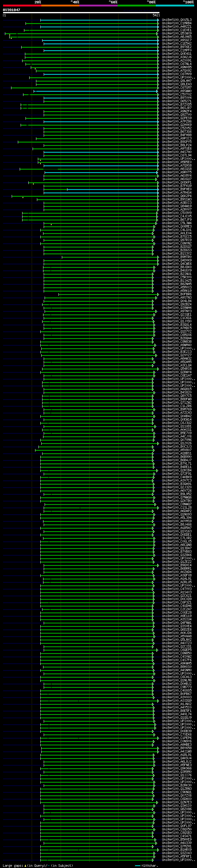Select hit label UniRef100_B9L952
Viewport: 197px width, 868px height.
point(176,494)
